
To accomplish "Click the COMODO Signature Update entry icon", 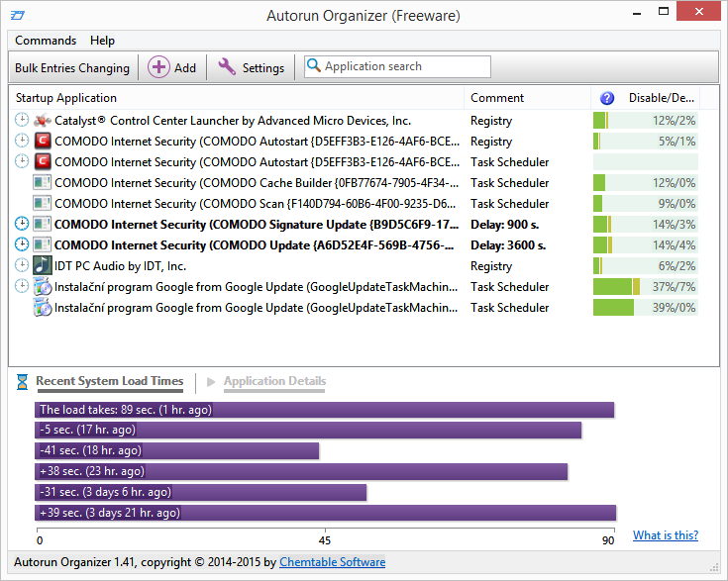I will tap(43, 224).
